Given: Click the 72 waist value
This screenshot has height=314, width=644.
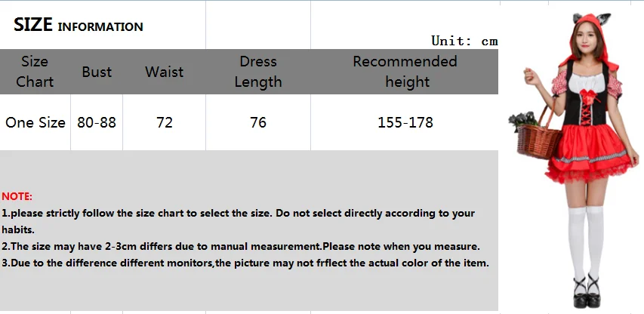Looking at the screenshot, I should point(164,122).
